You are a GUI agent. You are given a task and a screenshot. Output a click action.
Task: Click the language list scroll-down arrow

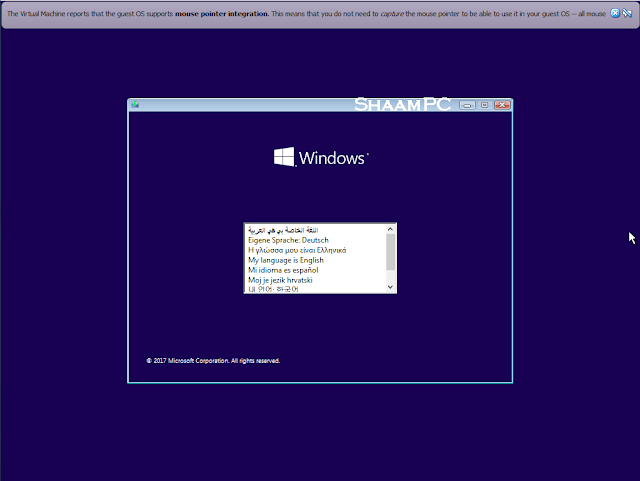[390, 287]
